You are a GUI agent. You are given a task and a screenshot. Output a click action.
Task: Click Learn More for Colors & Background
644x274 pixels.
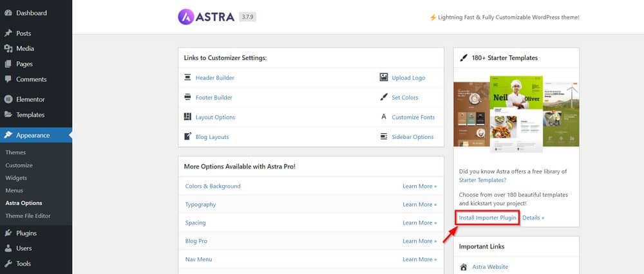419,186
